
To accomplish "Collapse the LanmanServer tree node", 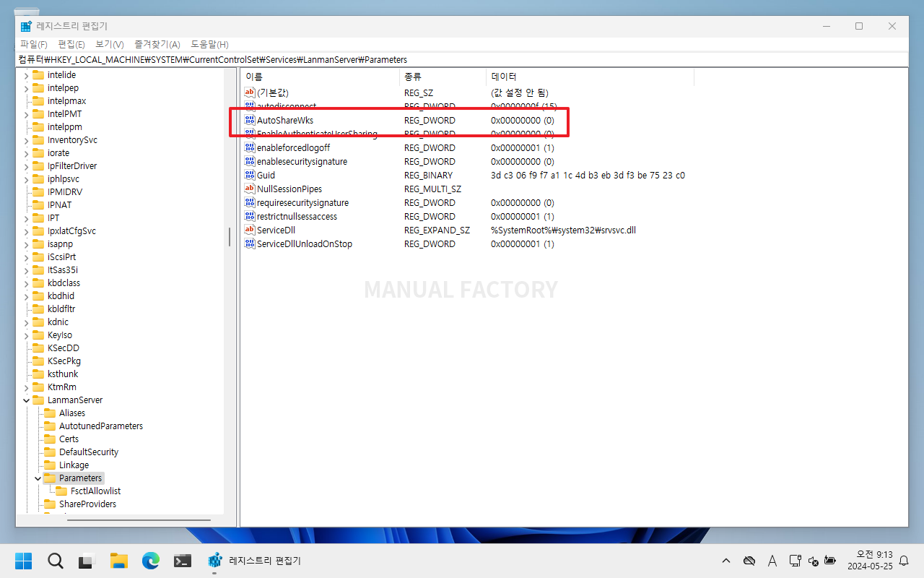I will (x=26, y=400).
